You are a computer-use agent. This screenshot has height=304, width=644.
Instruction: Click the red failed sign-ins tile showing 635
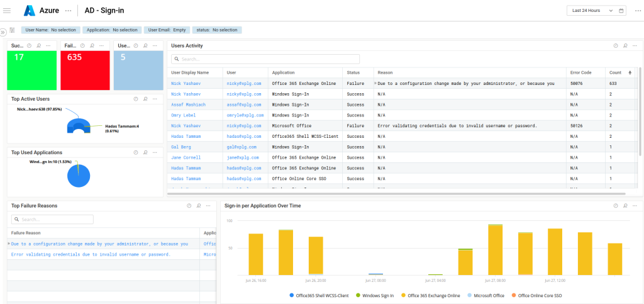point(85,70)
